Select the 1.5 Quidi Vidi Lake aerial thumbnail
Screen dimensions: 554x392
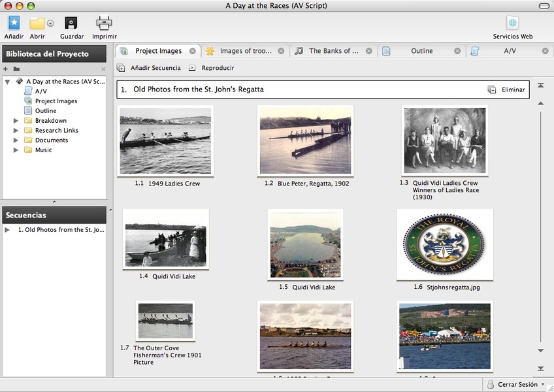click(x=305, y=244)
